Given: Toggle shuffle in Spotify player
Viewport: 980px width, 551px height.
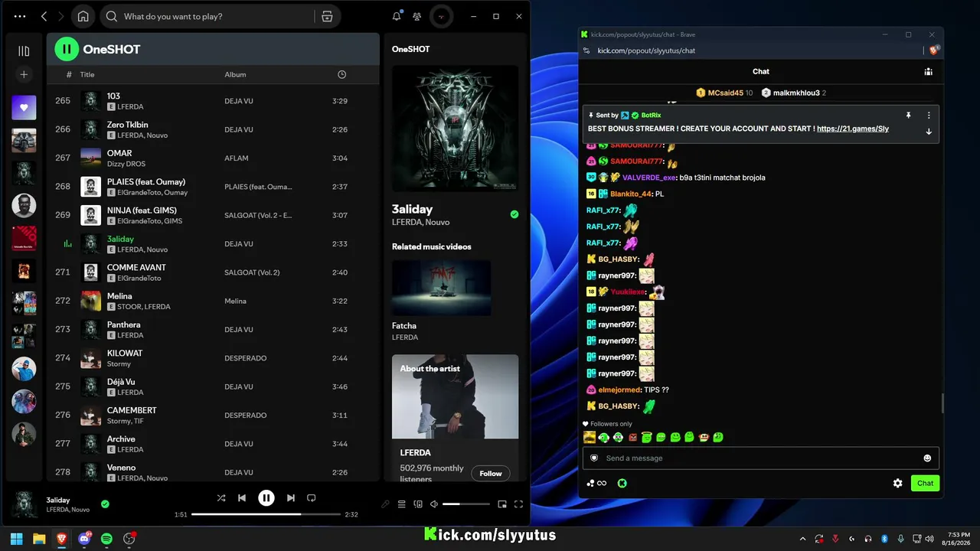Looking at the screenshot, I should (221, 498).
